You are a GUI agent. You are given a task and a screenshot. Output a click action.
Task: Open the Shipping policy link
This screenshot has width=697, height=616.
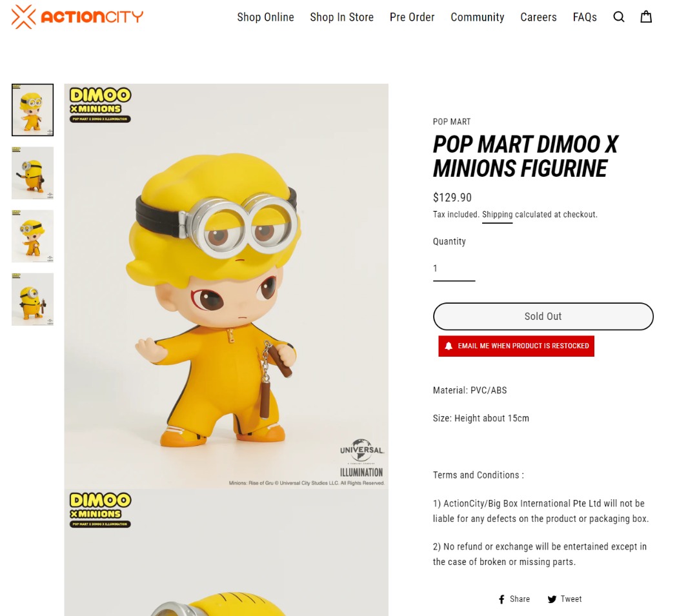point(497,214)
